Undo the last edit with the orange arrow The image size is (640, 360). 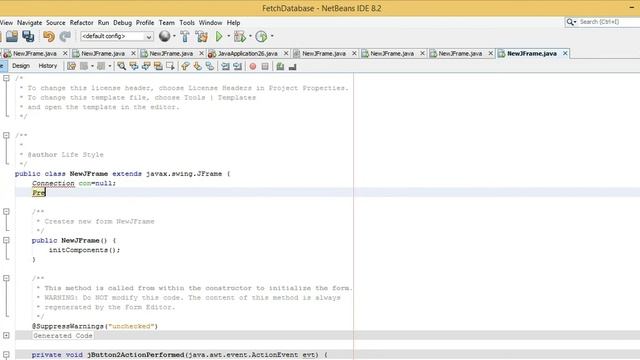49,36
